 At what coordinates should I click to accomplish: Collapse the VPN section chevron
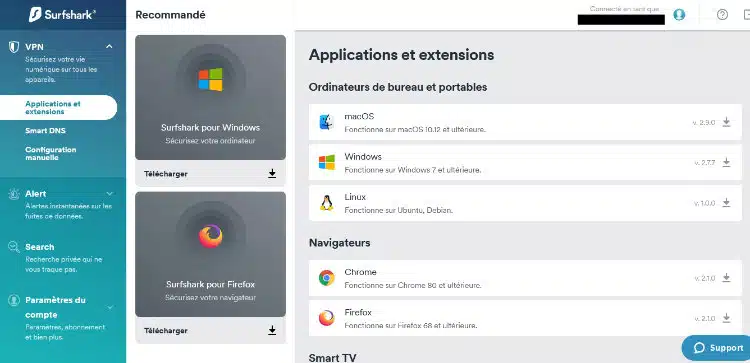coord(109,46)
